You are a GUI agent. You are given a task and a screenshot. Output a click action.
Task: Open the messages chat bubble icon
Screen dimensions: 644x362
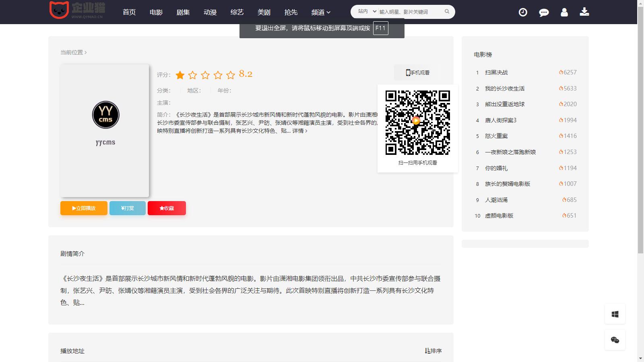click(x=544, y=12)
